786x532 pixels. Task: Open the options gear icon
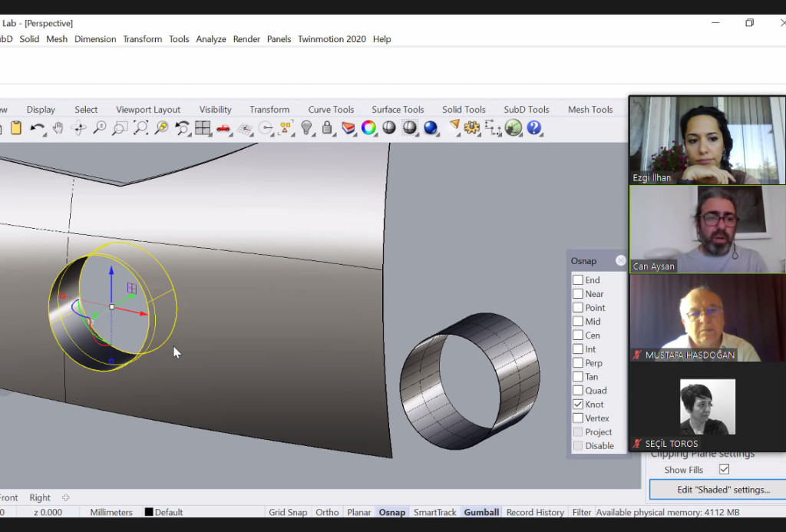[472, 128]
